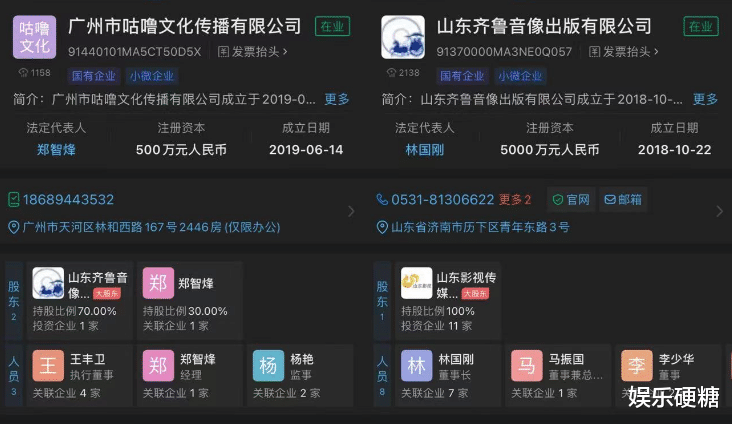
Task: Open shareholder 郑智烽 pink avatar
Action: (158, 283)
